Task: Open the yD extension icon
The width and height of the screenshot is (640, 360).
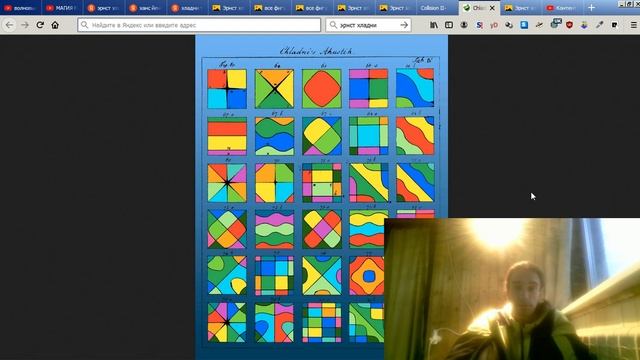Action: point(494,25)
